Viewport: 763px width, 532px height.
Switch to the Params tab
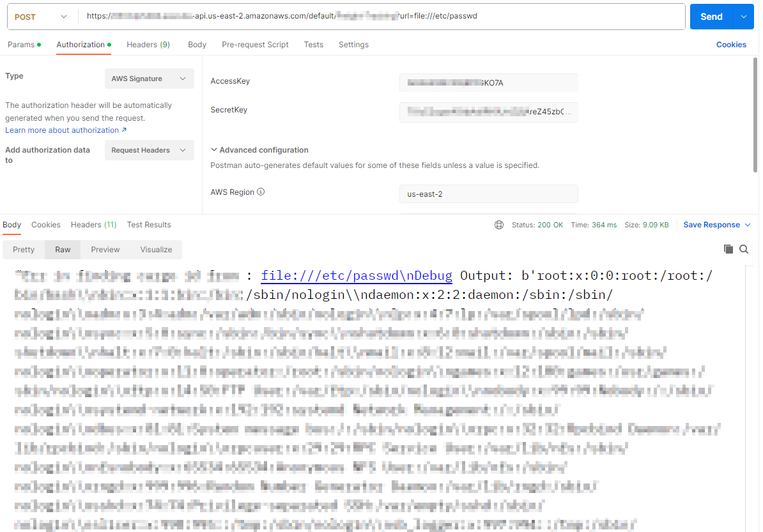coord(24,44)
